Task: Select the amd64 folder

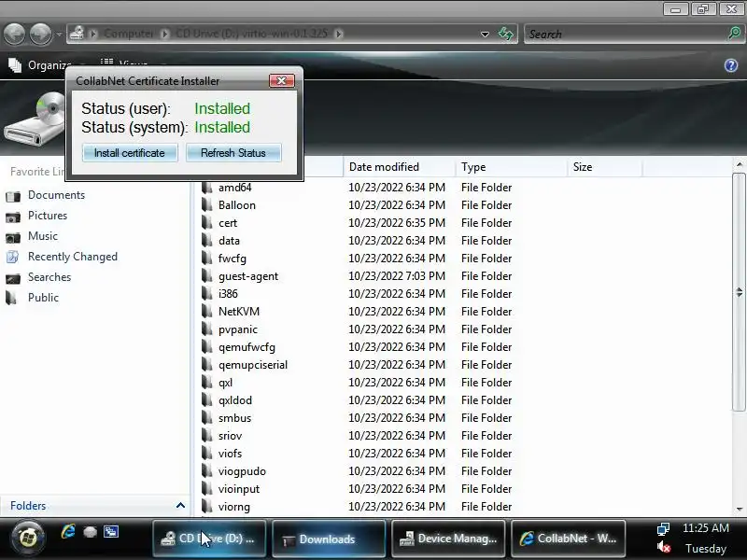Action: point(235,188)
